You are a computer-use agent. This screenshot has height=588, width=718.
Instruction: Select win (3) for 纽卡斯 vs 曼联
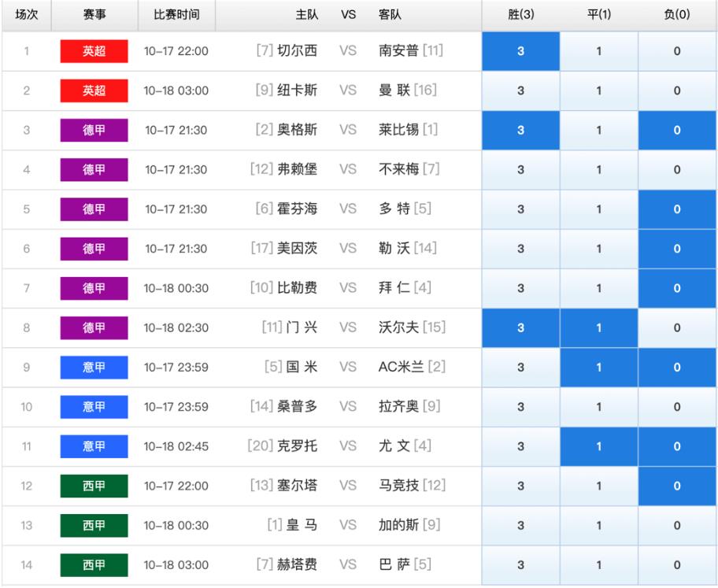click(x=520, y=91)
